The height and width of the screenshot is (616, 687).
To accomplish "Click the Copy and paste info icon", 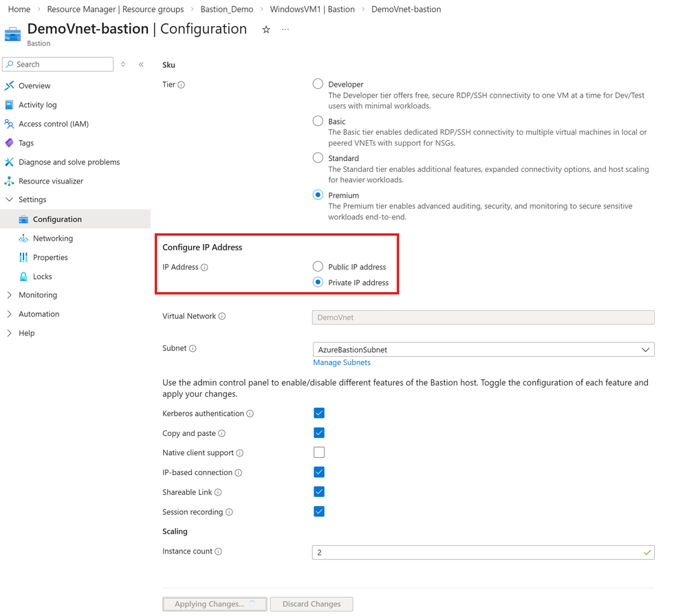I will click(x=221, y=433).
